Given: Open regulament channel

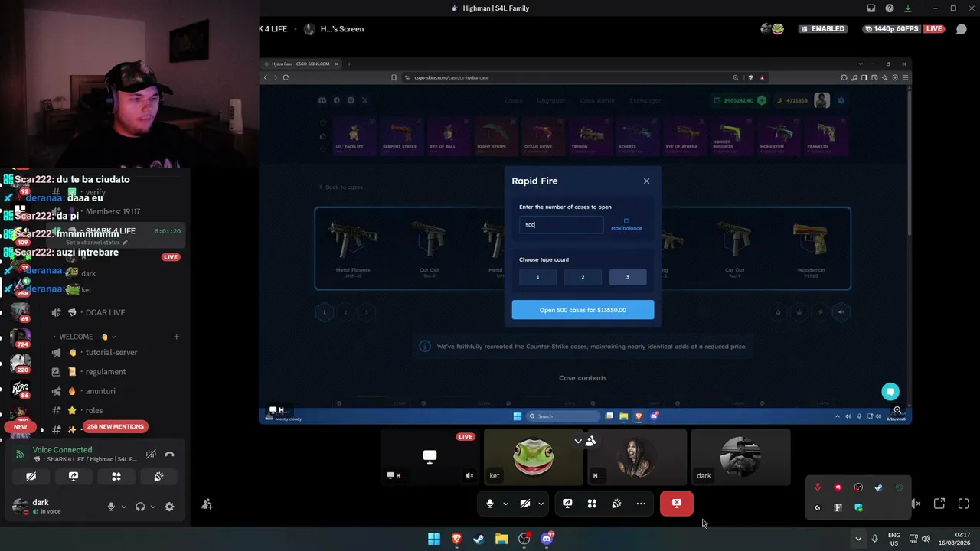Looking at the screenshot, I should [106, 372].
